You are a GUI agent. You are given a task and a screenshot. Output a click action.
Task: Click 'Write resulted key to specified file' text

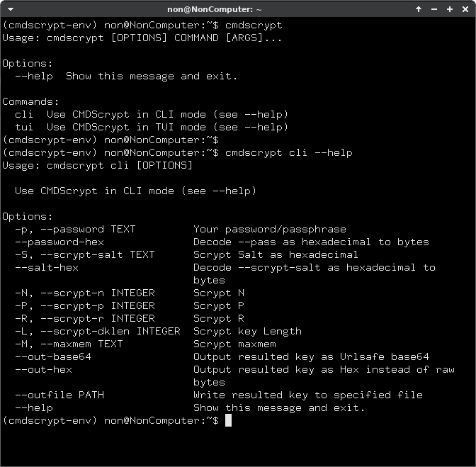[x=308, y=395]
